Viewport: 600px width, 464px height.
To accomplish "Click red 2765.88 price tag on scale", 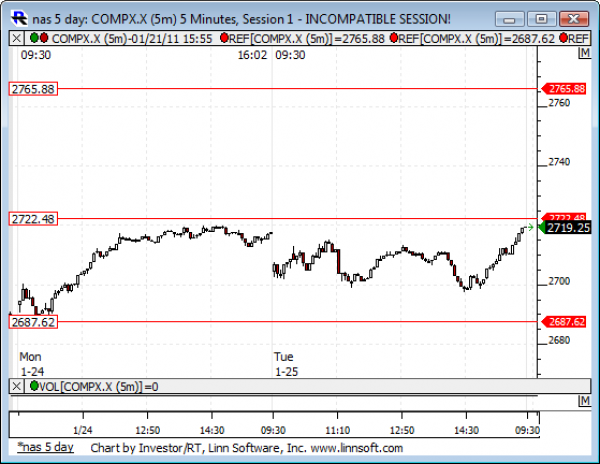I will tap(564, 89).
